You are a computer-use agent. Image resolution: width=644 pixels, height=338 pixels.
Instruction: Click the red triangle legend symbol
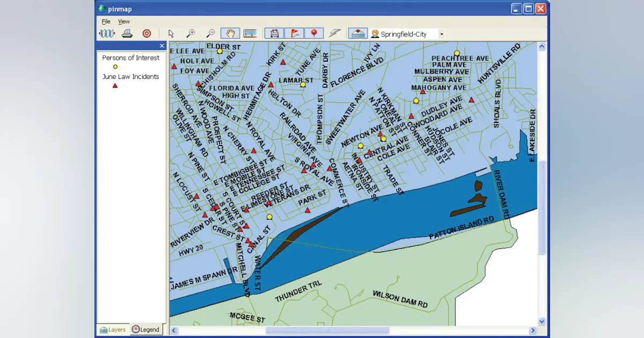point(115,85)
